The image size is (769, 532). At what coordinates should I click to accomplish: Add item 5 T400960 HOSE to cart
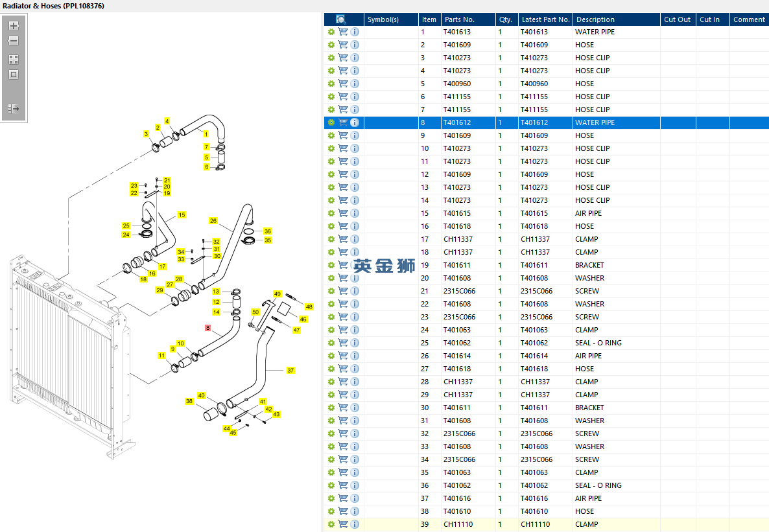click(x=343, y=84)
